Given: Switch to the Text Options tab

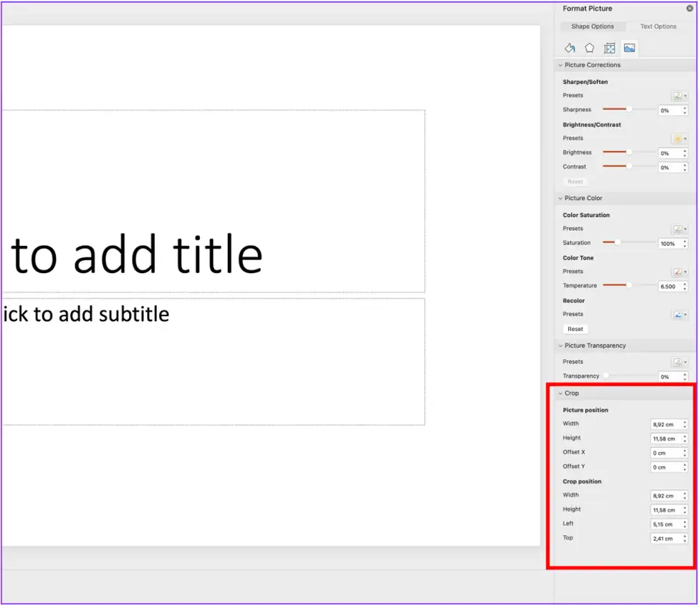Looking at the screenshot, I should pyautogui.click(x=658, y=27).
